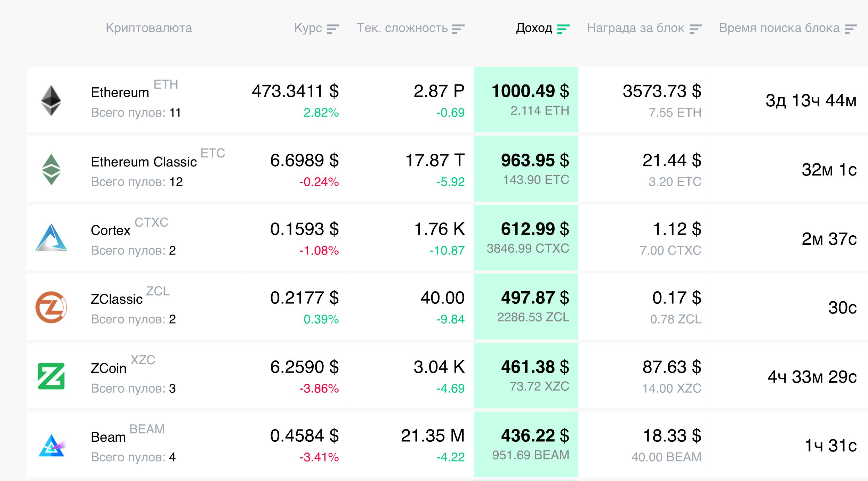Click the Криптовалюта column header
The width and height of the screenshot is (868, 481).
click(149, 28)
